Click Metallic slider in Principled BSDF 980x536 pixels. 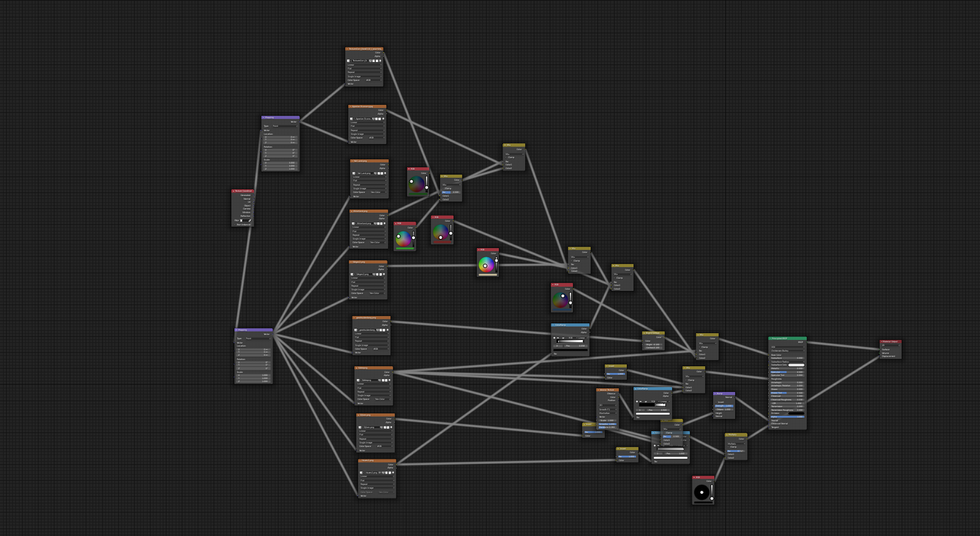(788, 368)
